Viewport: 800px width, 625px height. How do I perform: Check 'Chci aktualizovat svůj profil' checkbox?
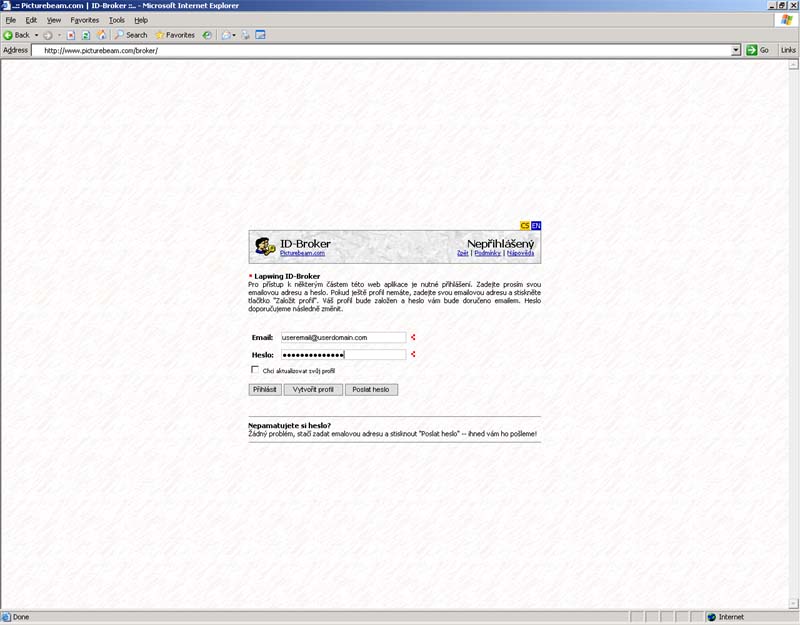(255, 370)
